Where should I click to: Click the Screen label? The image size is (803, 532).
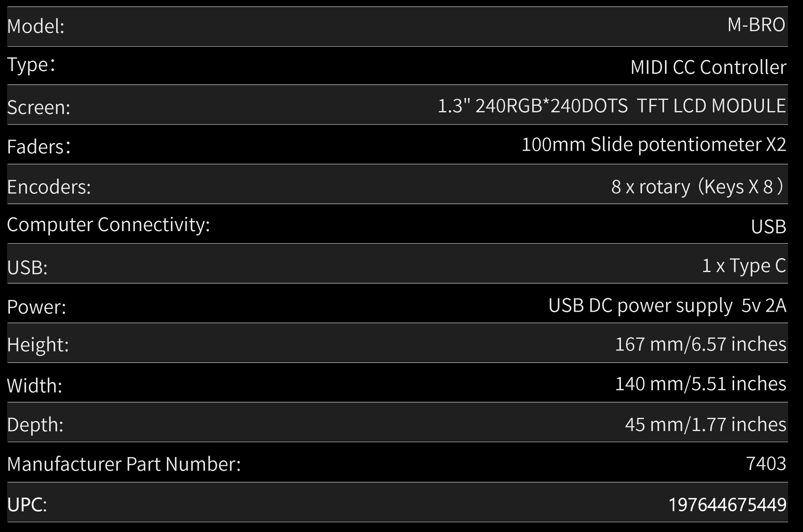[x=39, y=107]
